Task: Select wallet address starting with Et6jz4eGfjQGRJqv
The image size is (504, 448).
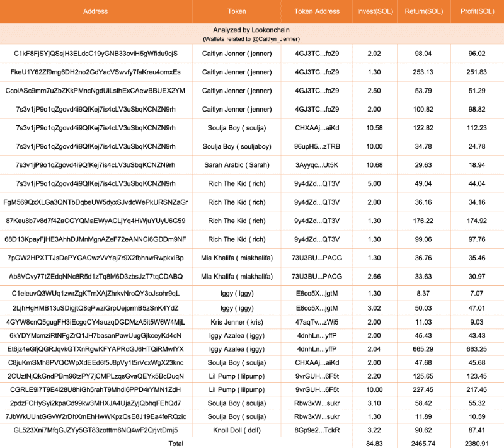Action: (x=96, y=349)
